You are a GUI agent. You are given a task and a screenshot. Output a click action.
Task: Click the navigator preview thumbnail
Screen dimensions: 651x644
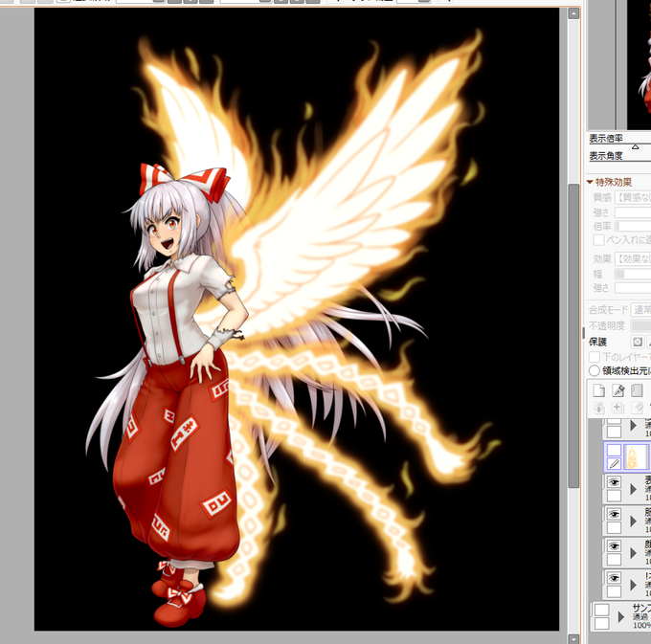pos(640,64)
